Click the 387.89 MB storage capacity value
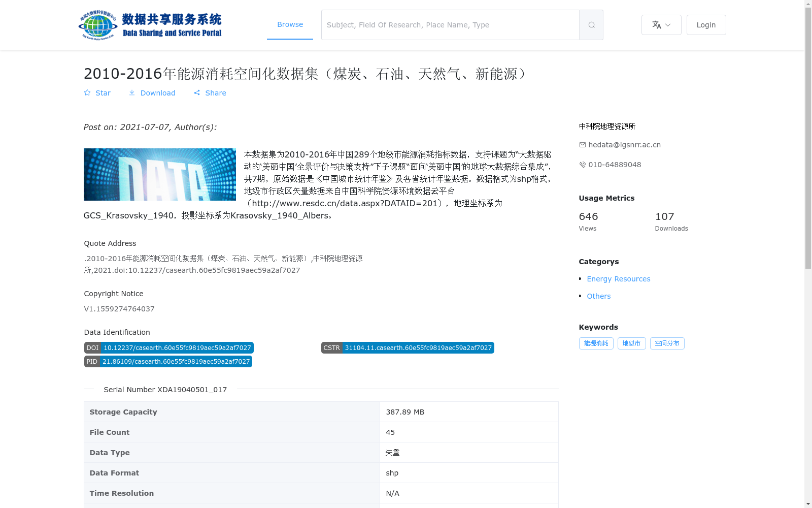812x508 pixels. pos(405,412)
